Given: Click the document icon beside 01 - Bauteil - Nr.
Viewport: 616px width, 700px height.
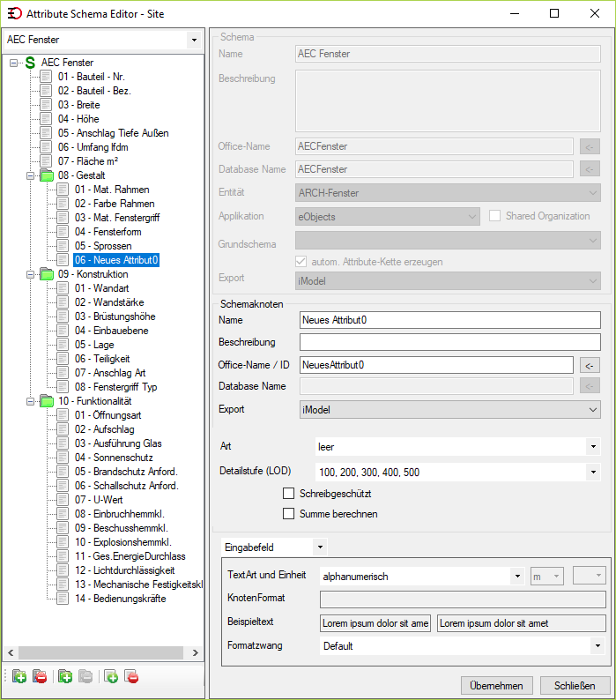Looking at the screenshot, I should pyautogui.click(x=46, y=77).
